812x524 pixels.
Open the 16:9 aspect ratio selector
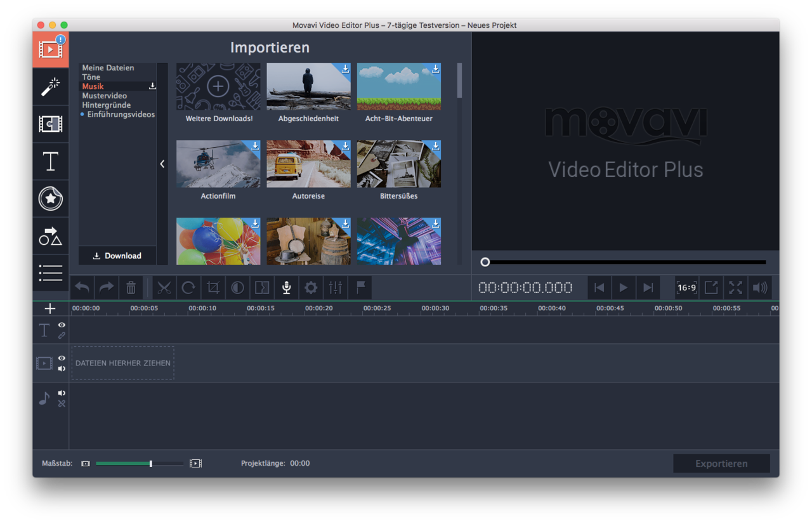tap(686, 288)
